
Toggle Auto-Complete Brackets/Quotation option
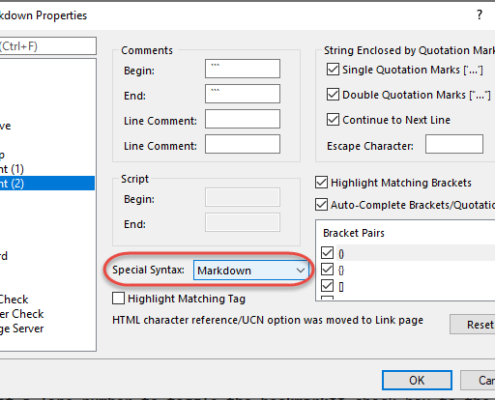pos(321,205)
